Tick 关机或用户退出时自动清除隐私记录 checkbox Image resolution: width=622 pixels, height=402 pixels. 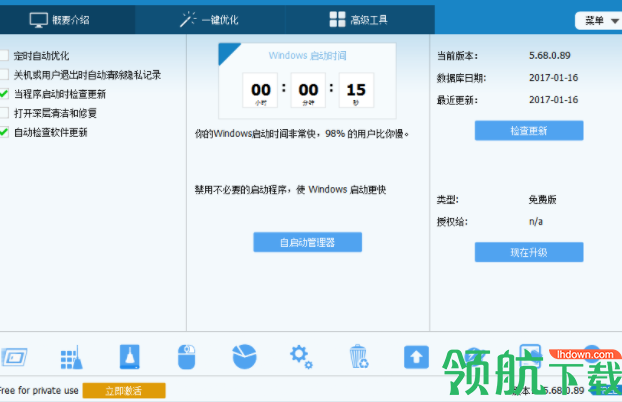click(x=4, y=74)
